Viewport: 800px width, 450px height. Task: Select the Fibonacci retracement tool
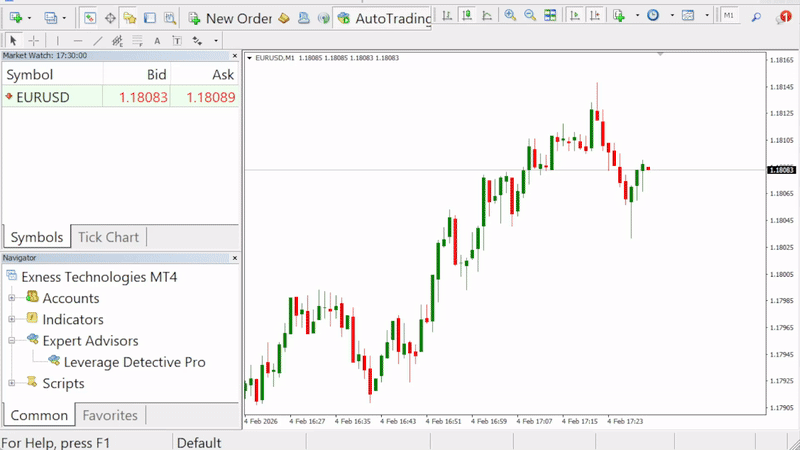pos(137,40)
